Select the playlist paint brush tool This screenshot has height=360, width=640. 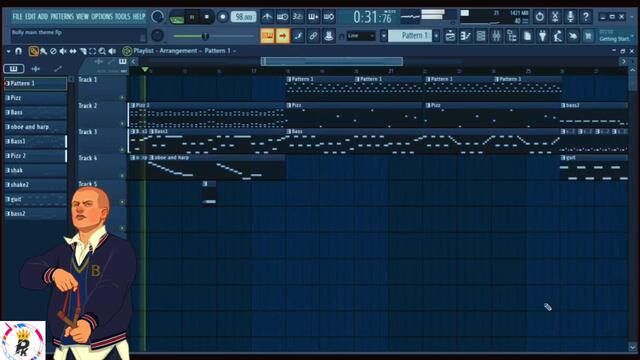43,51
